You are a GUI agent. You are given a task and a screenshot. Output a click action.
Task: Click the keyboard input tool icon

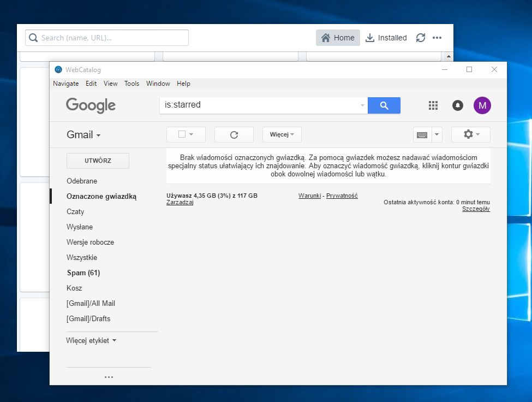point(422,135)
